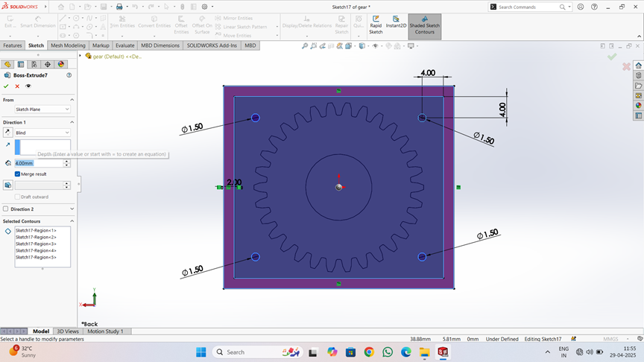This screenshot has width=644, height=362.
Task: Expand the Direction 2 section chevron
Action: coord(72,209)
